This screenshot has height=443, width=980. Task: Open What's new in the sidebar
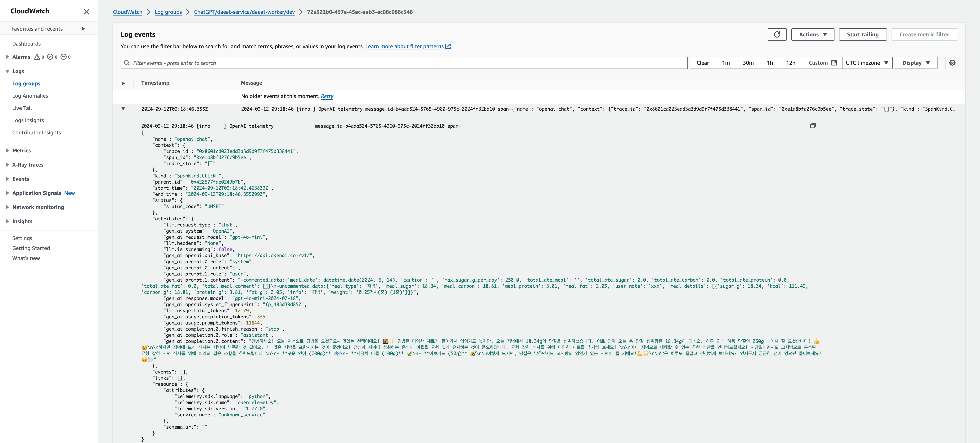click(x=26, y=258)
